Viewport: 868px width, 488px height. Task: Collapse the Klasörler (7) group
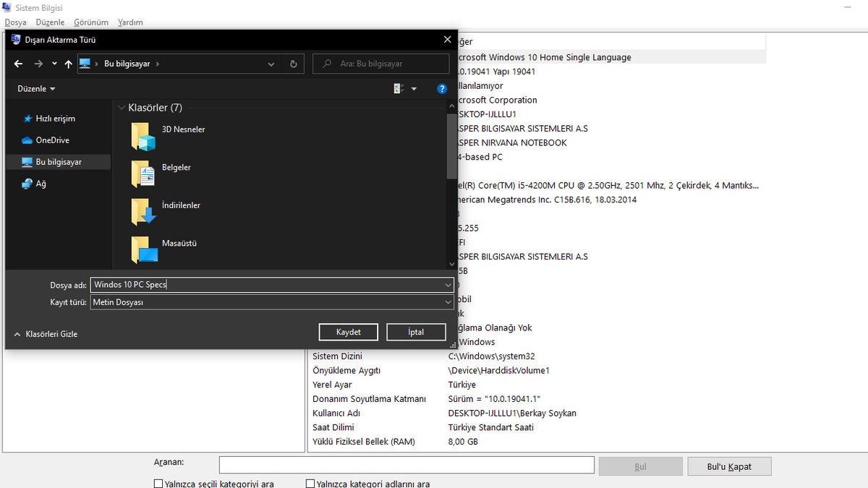121,108
